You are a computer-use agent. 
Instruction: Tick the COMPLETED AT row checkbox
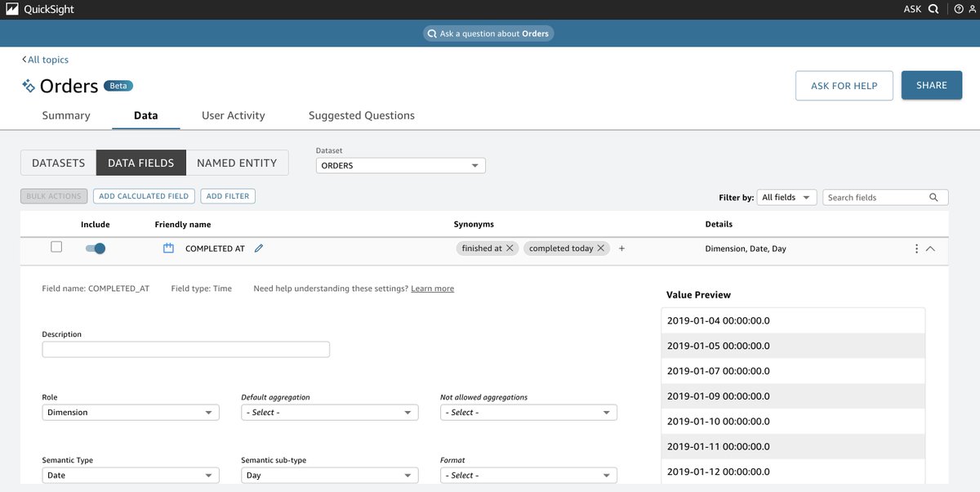(56, 247)
